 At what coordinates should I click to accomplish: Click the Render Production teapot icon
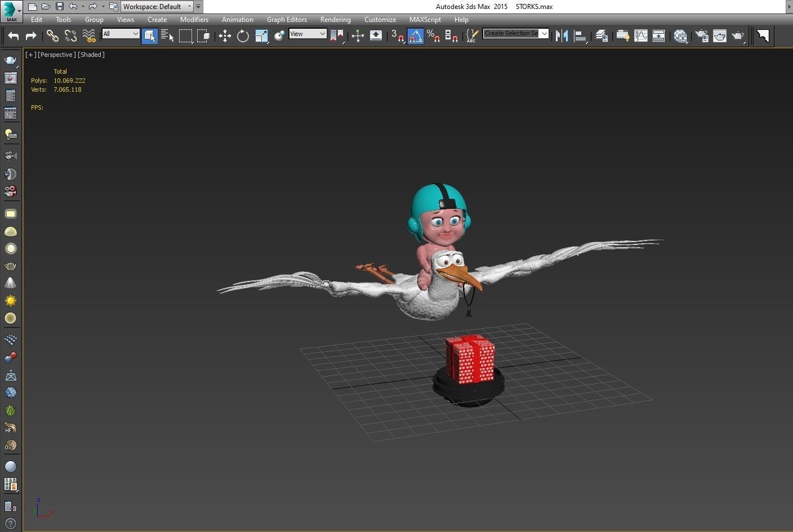click(738, 36)
